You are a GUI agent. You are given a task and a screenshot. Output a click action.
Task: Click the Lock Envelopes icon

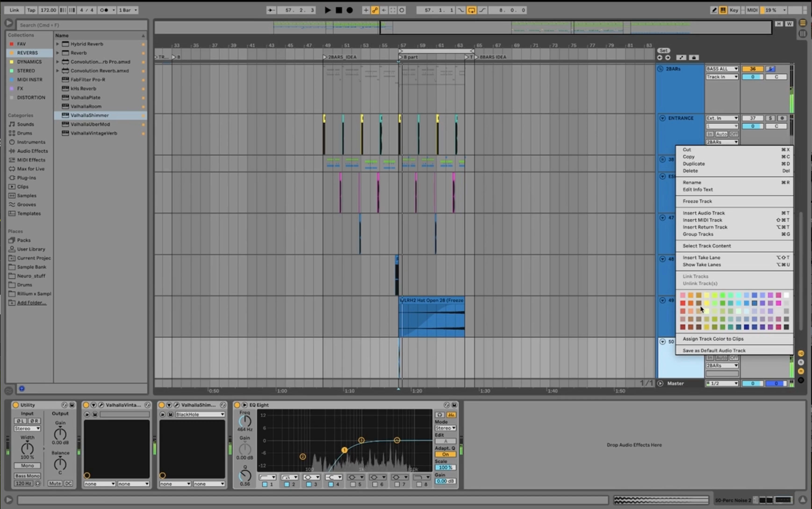[x=693, y=58]
